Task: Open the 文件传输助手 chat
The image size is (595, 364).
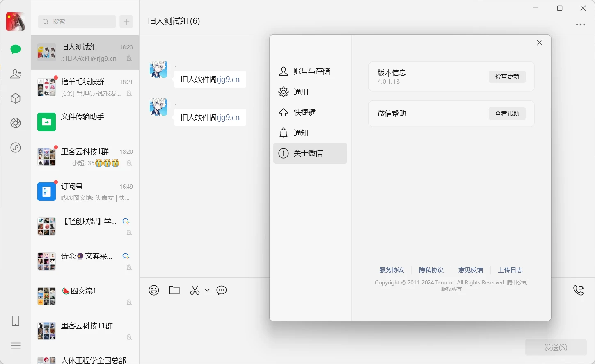Action: pyautogui.click(x=85, y=122)
